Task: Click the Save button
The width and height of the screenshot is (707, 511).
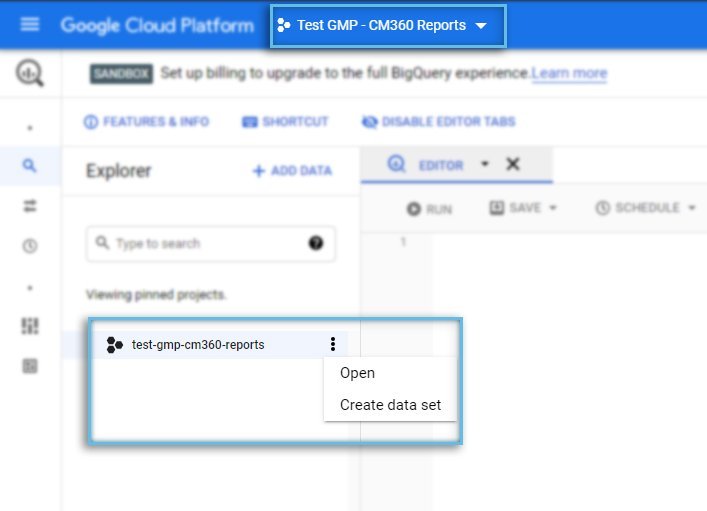Action: tap(515, 207)
